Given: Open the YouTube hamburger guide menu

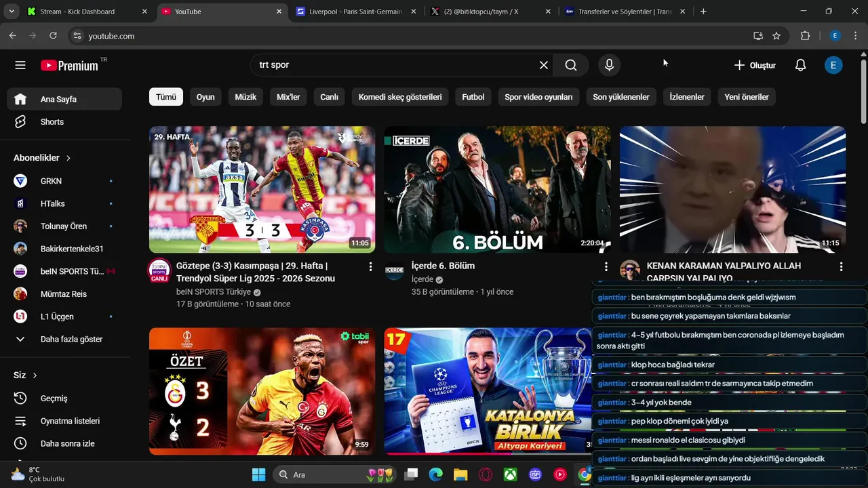Looking at the screenshot, I should (20, 65).
